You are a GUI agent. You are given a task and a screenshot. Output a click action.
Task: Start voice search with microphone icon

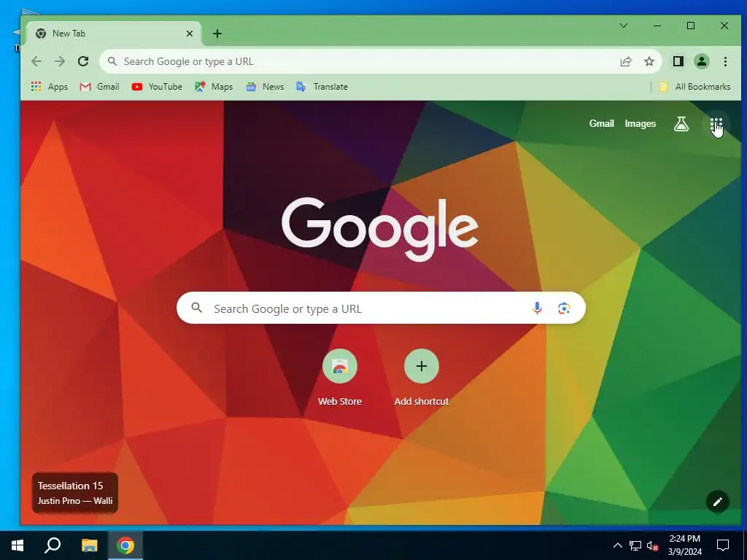(537, 308)
